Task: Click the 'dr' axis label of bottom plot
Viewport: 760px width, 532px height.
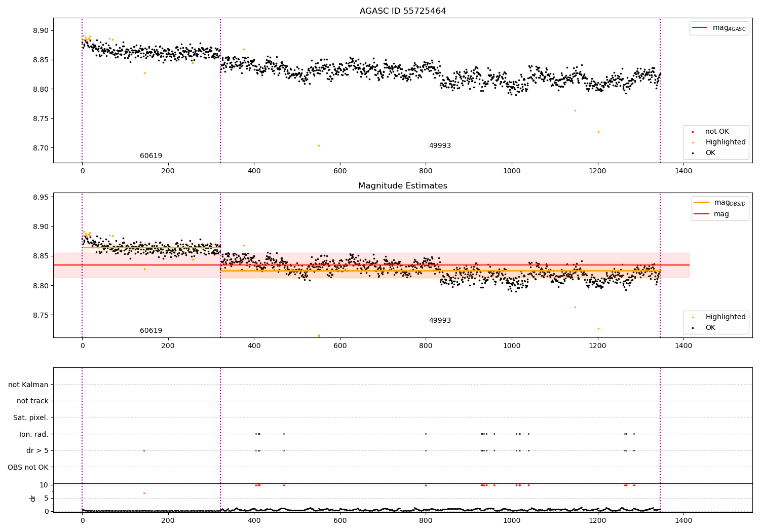Action: tap(33, 498)
